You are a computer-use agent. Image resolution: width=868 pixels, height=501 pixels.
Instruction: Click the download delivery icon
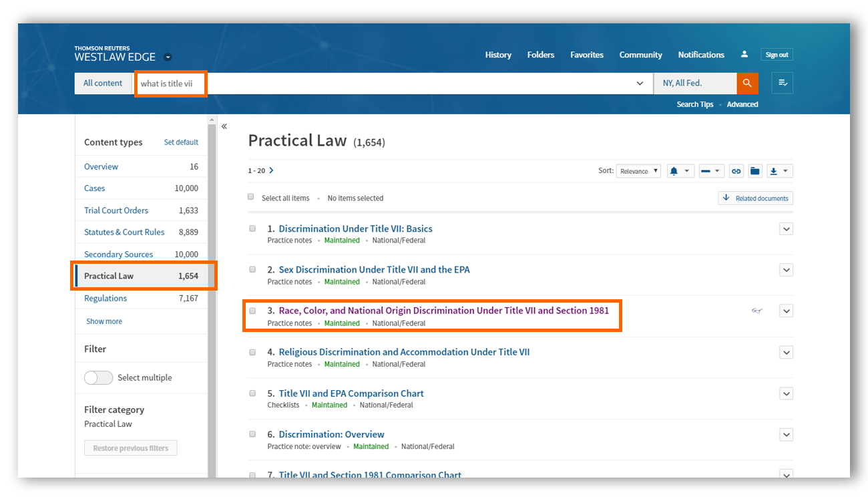(x=773, y=171)
